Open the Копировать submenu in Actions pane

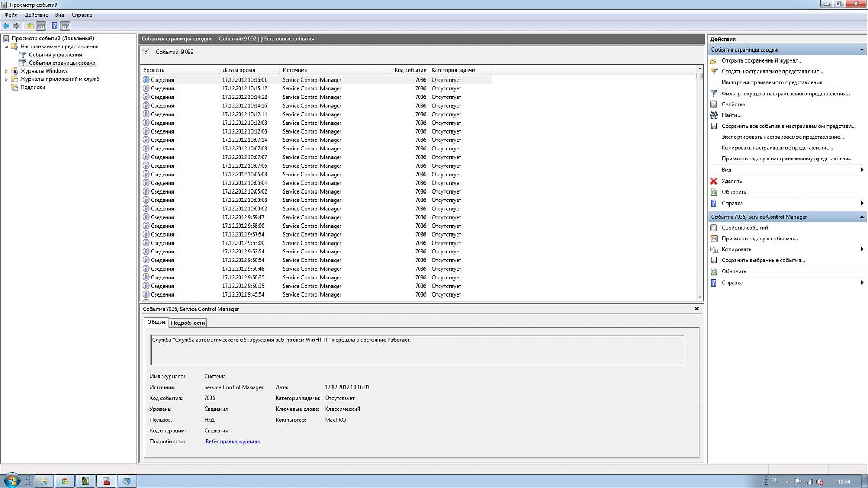coord(862,249)
